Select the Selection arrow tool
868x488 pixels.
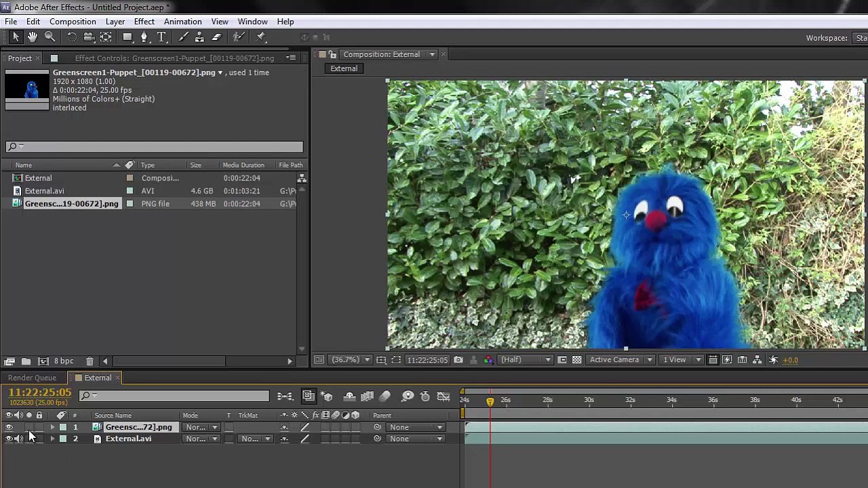tap(16, 37)
